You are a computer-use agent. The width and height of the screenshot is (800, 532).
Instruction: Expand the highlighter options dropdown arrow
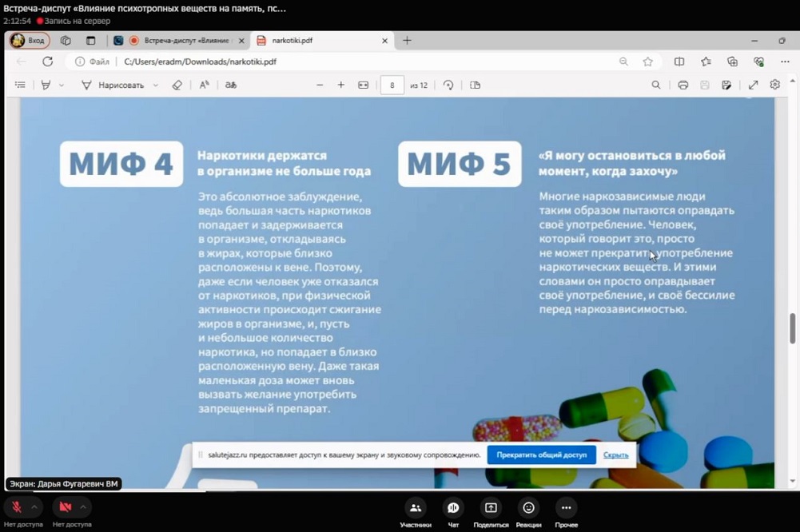[62, 85]
